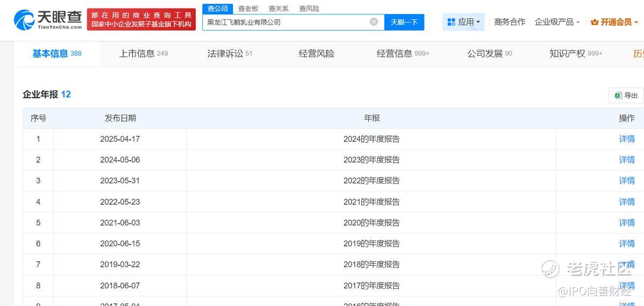The width and height of the screenshot is (644, 306).
Task: Open 详情 for the 2019 annual report
Action: 627,243
